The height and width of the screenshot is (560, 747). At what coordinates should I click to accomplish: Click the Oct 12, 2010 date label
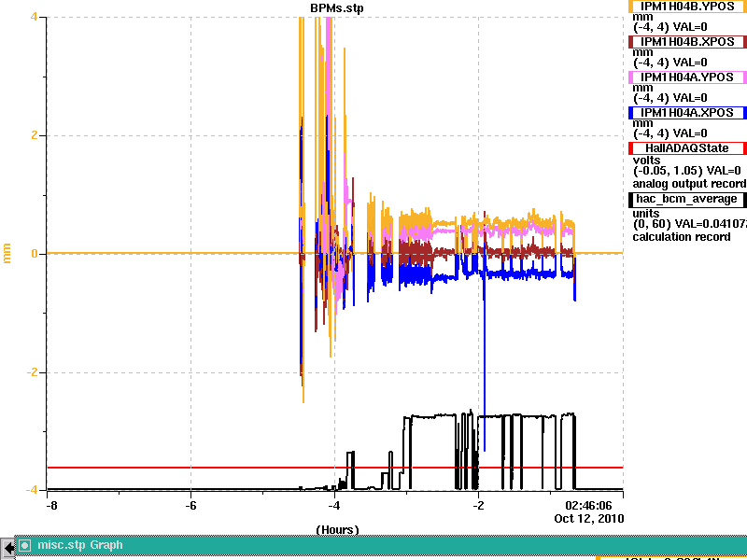pyautogui.click(x=589, y=518)
